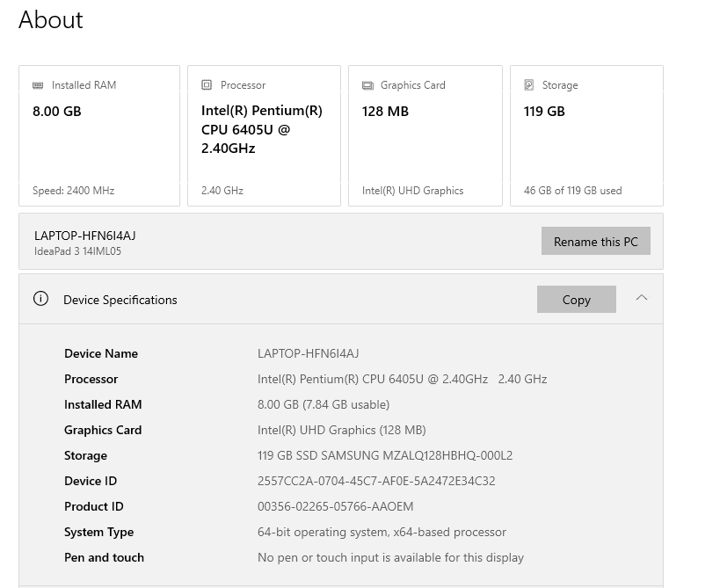
Task: Open the Graphics Card 128 MB card
Action: click(425, 135)
